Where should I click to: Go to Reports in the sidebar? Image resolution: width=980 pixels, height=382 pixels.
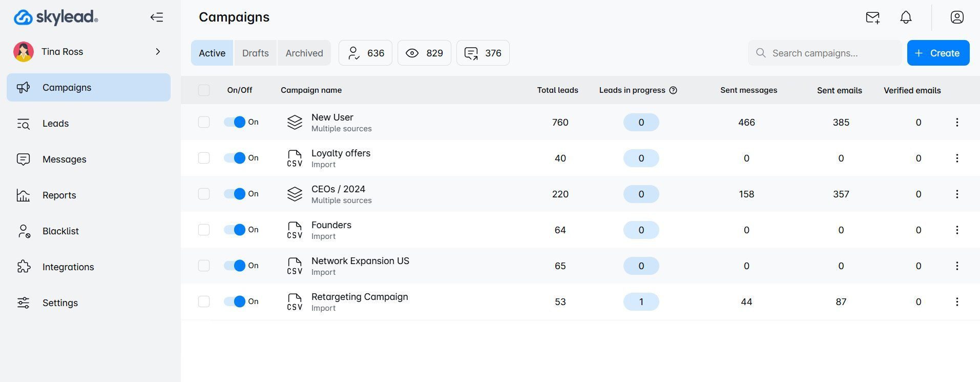[x=89, y=195]
